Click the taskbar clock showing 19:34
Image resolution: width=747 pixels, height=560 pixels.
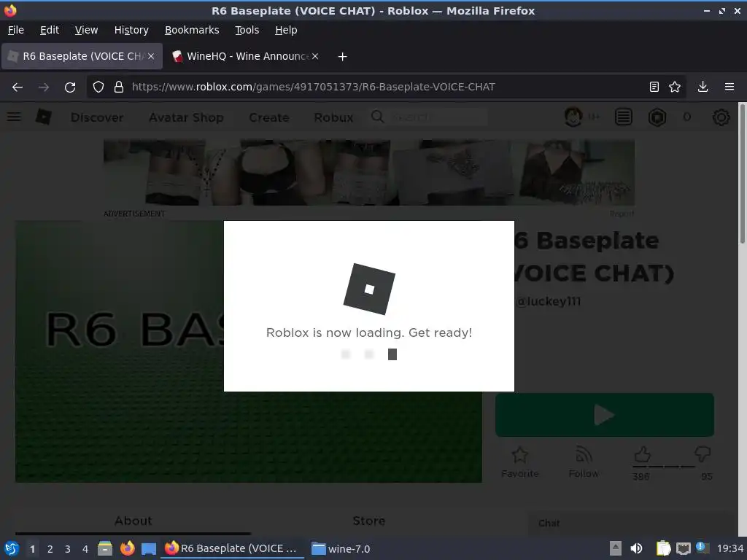coord(729,548)
